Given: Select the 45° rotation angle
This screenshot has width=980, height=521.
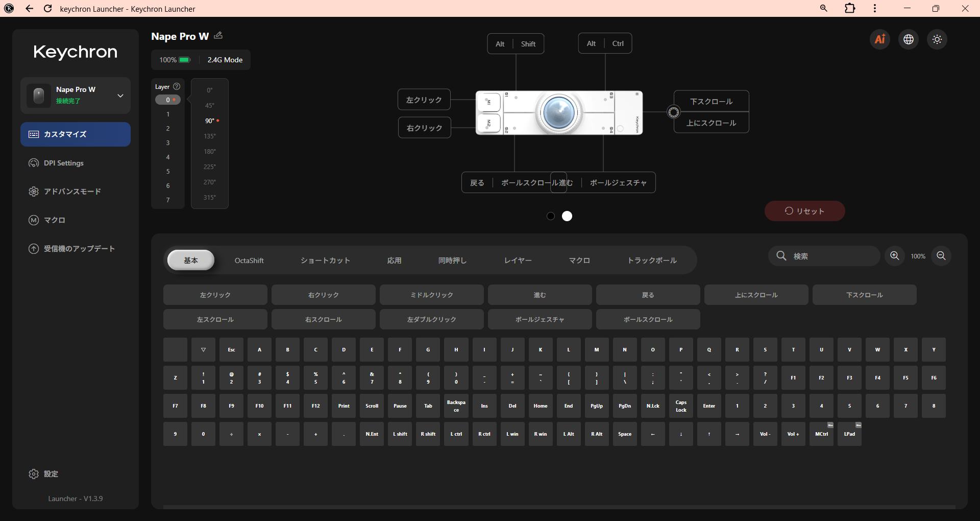Looking at the screenshot, I should (210, 105).
